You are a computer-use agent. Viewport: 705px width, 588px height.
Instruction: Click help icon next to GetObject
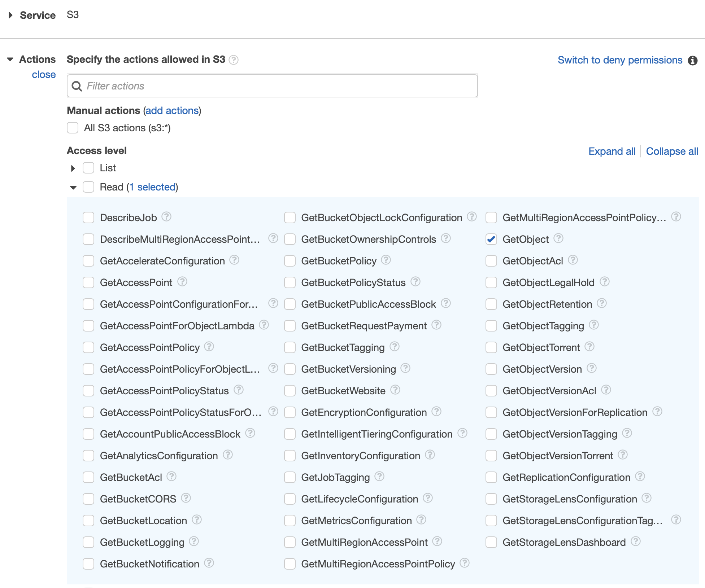(x=558, y=238)
